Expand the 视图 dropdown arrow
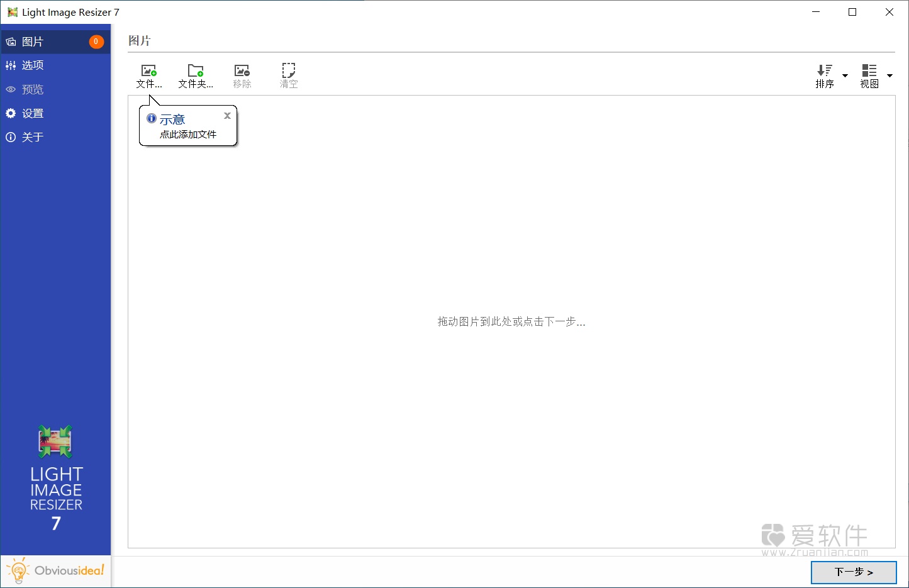The height and width of the screenshot is (588, 909). pos(890,75)
